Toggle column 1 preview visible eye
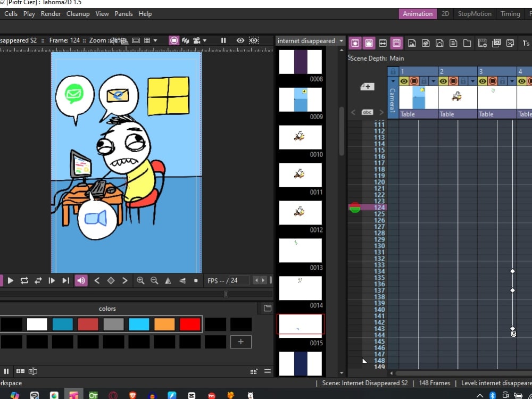The image size is (532, 399). (404, 81)
